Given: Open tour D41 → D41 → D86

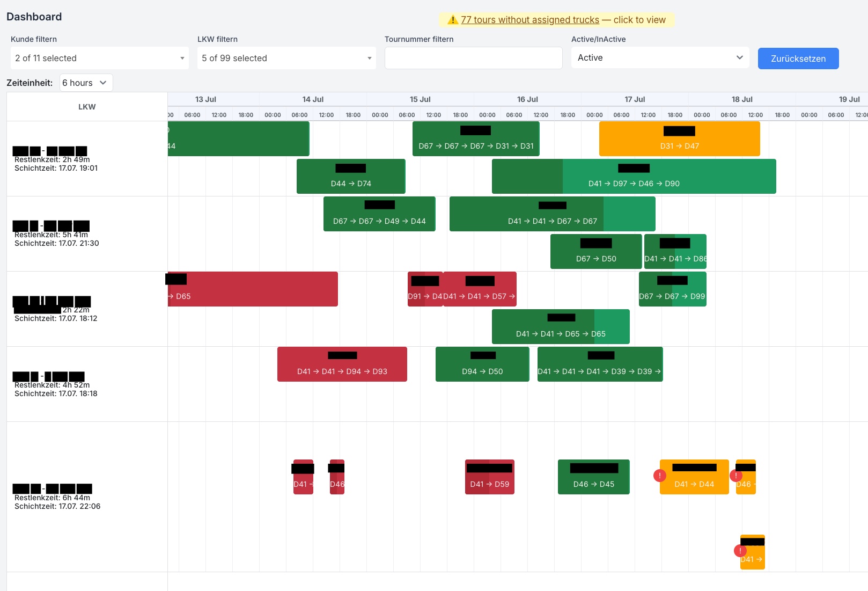Looking at the screenshot, I should pos(675,251).
